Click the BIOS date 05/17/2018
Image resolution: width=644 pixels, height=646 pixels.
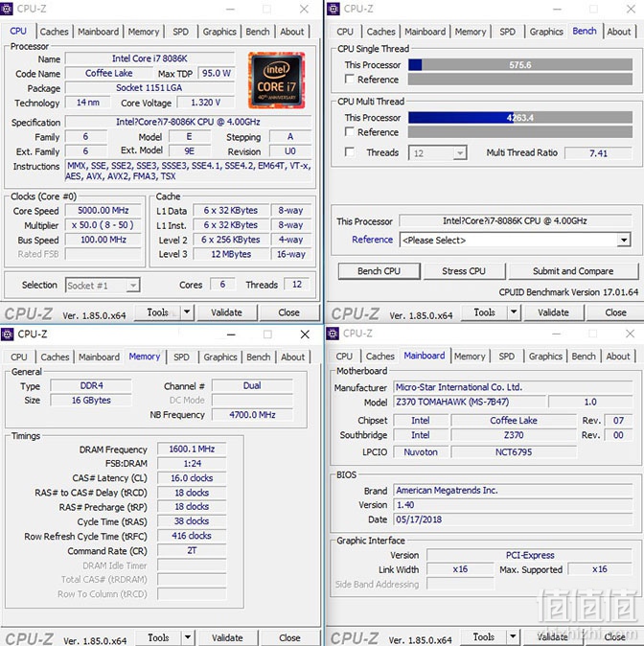click(513, 519)
